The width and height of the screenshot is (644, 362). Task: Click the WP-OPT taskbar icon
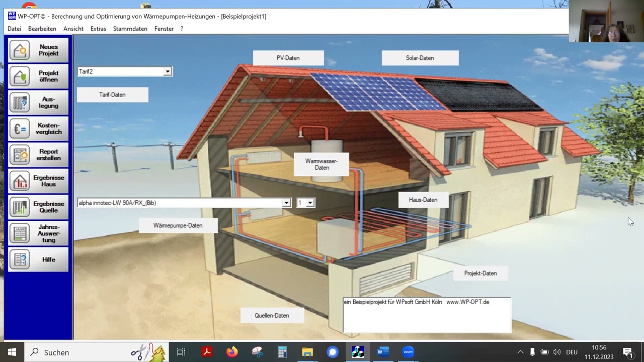[358, 352]
